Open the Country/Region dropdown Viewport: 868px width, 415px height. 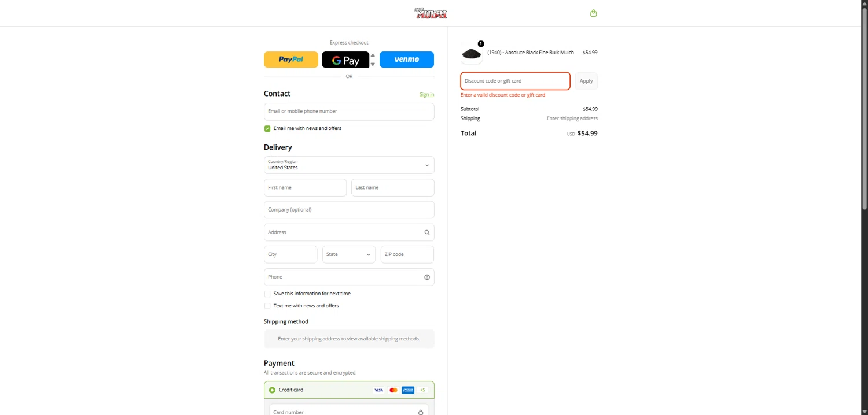349,165
